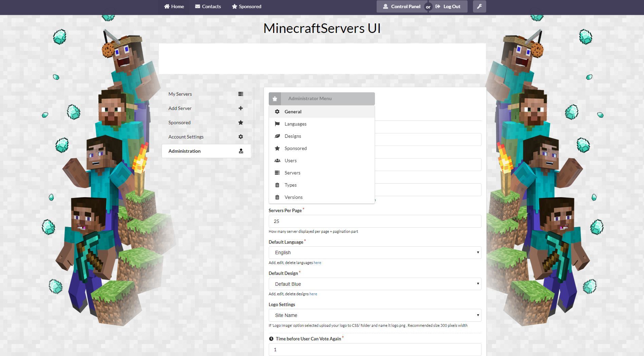
Task: Open Servers from Administrator Menu
Action: pos(322,173)
